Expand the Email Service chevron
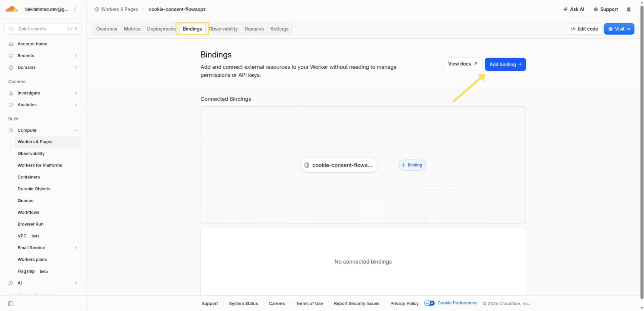This screenshot has width=644, height=311. point(76,248)
